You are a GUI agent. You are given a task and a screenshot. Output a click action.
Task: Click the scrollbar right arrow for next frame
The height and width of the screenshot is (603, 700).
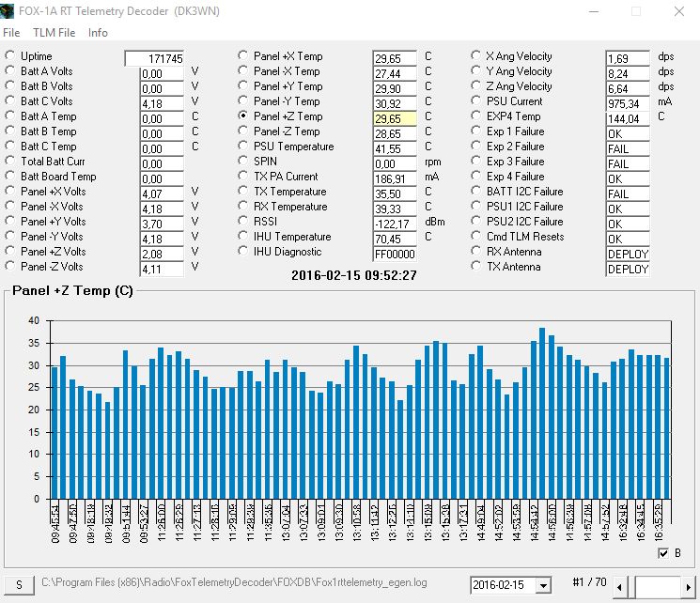688,587
